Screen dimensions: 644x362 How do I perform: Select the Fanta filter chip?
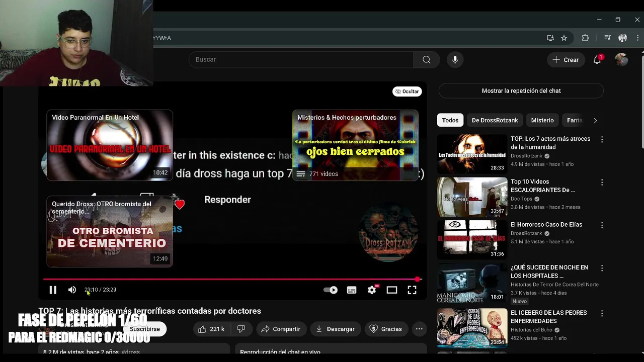pyautogui.click(x=574, y=120)
